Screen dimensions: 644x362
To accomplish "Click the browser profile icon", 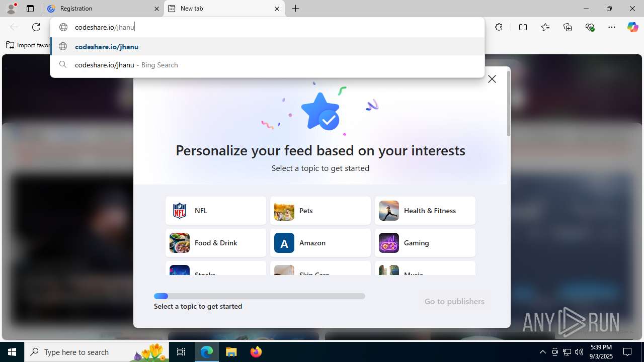I will point(11,9).
